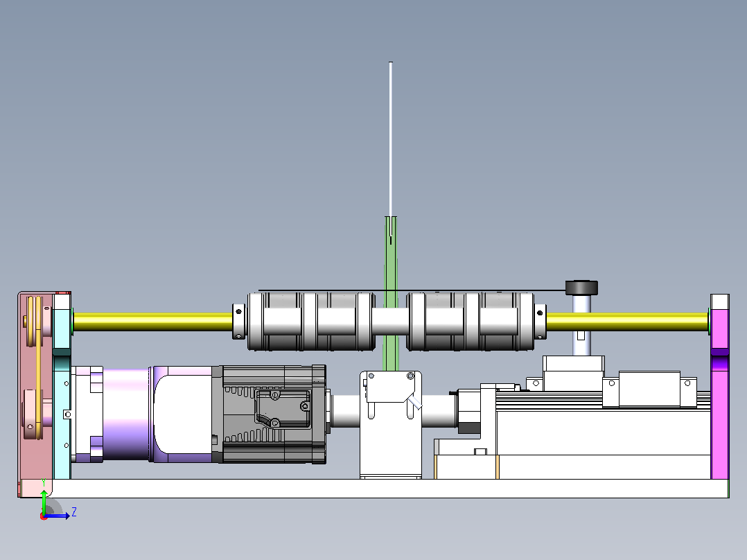Pick the limit switch on the white block
The width and height of the screenshot is (747, 560).
point(391,388)
